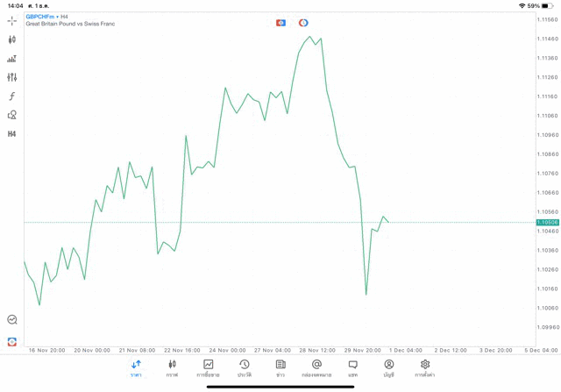The image size is (561, 392).
Task: Expand the GBPCHFm symbol dropdown
Action: click(x=42, y=16)
